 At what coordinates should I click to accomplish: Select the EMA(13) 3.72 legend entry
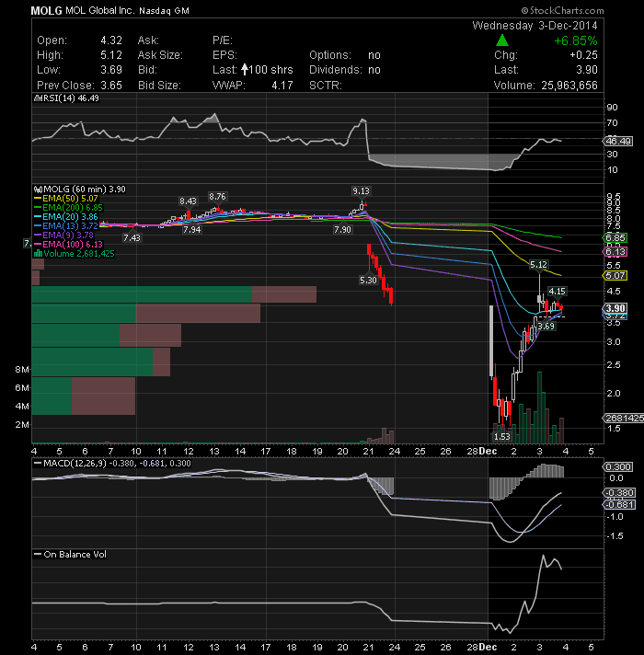click(x=66, y=226)
